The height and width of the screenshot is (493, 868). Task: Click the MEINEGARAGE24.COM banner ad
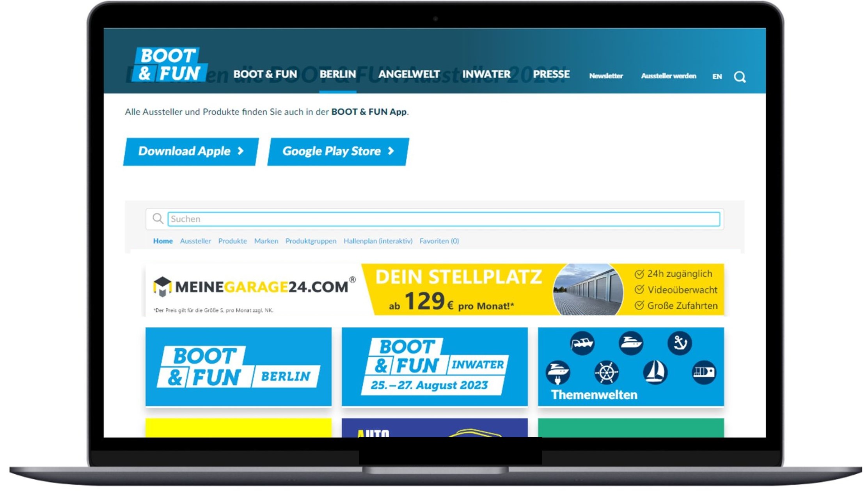(435, 290)
